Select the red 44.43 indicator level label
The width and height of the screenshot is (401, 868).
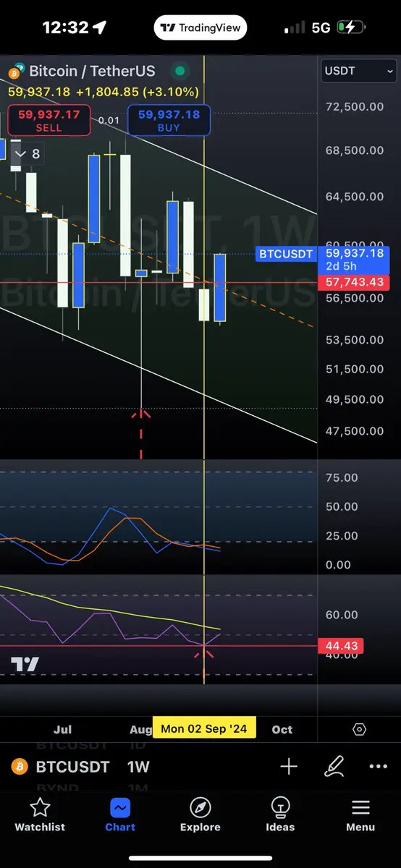[339, 646]
